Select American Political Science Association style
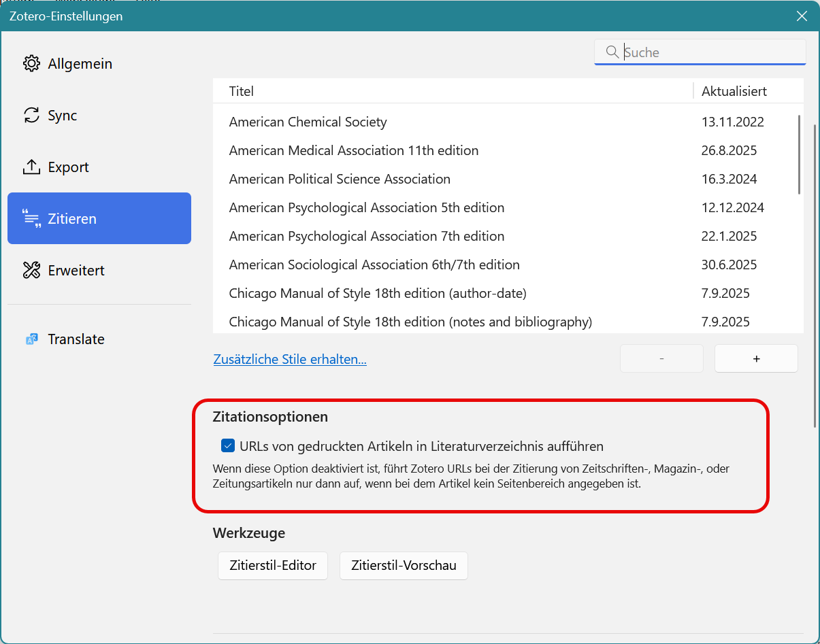Viewport: 820px width, 644px height. (508, 180)
